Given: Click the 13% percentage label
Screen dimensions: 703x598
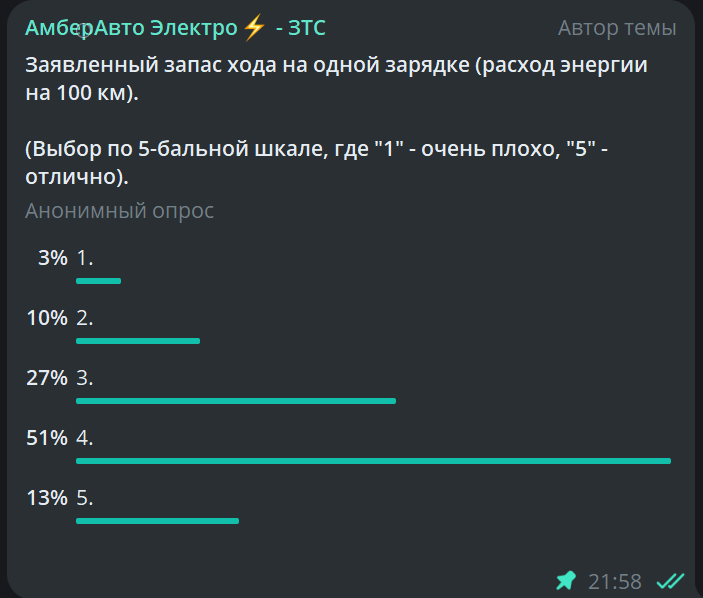Looking at the screenshot, I should (x=46, y=498).
